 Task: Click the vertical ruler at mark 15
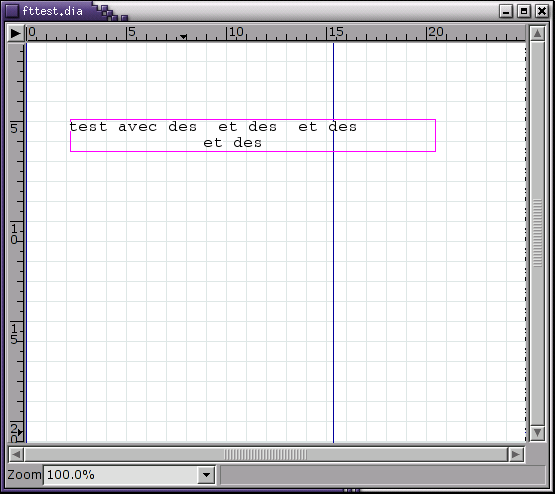coord(14,334)
